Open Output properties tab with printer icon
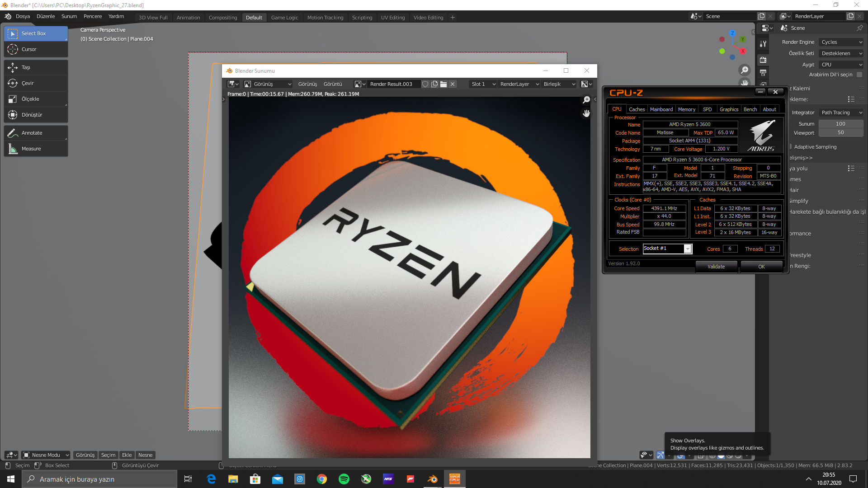This screenshot has height=488, width=868. point(763,73)
